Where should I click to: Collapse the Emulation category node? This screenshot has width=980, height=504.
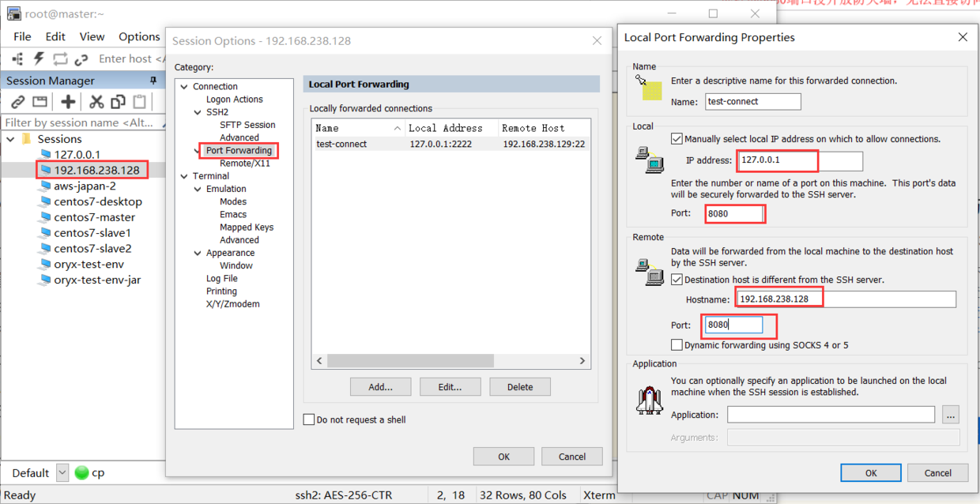(198, 189)
